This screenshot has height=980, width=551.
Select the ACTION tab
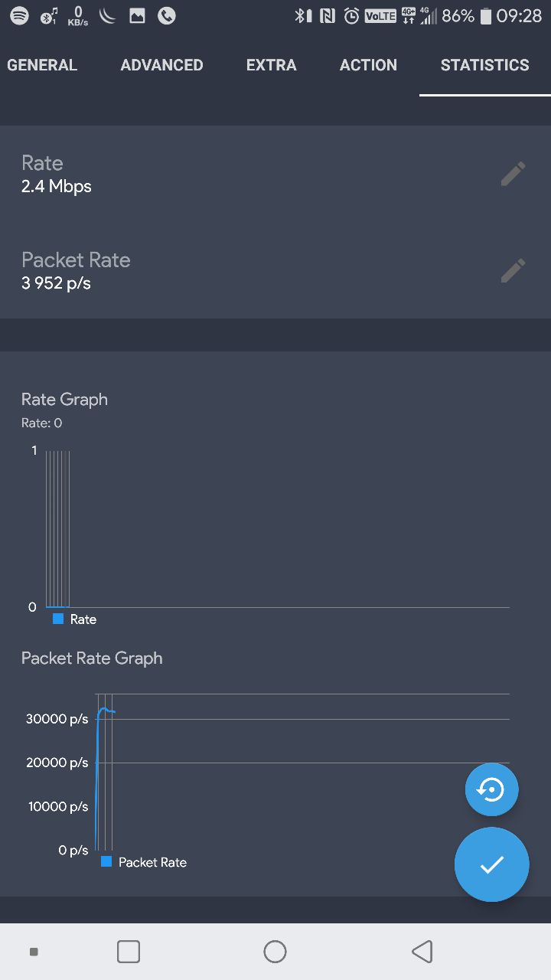pos(368,65)
